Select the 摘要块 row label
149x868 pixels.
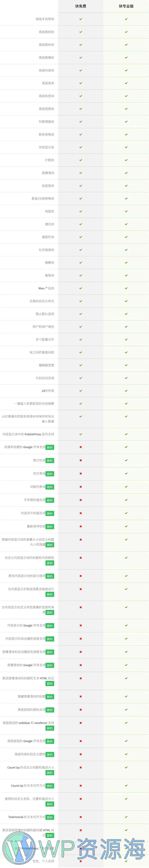point(50,263)
